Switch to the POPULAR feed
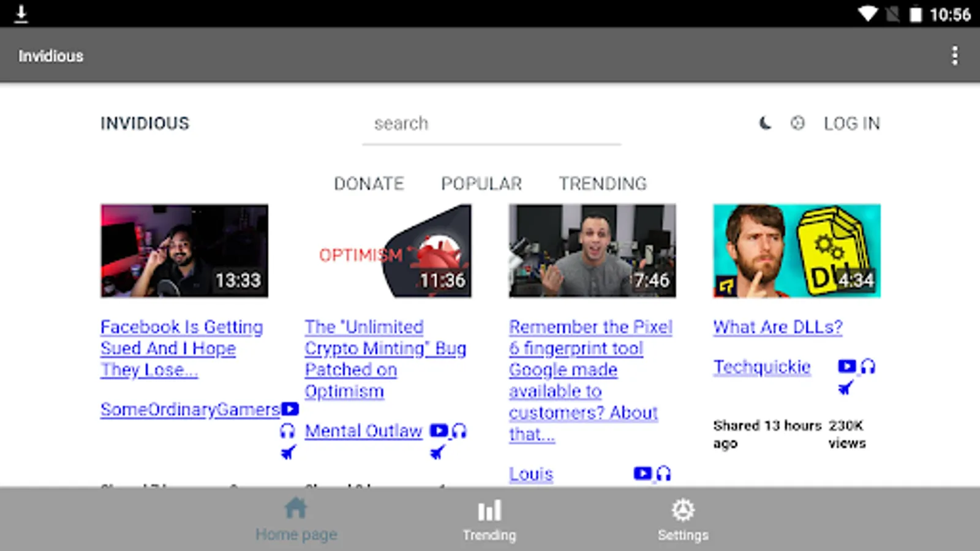Screen dimensions: 980x551 pos(481,184)
